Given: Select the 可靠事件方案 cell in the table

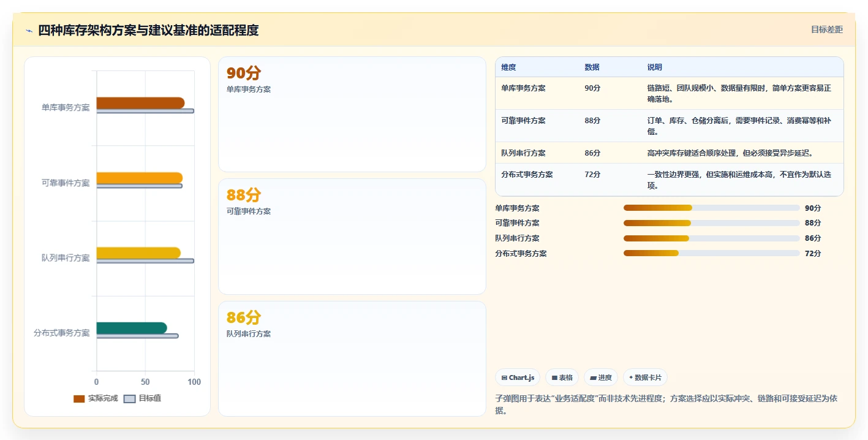Looking at the screenshot, I should tap(523, 121).
